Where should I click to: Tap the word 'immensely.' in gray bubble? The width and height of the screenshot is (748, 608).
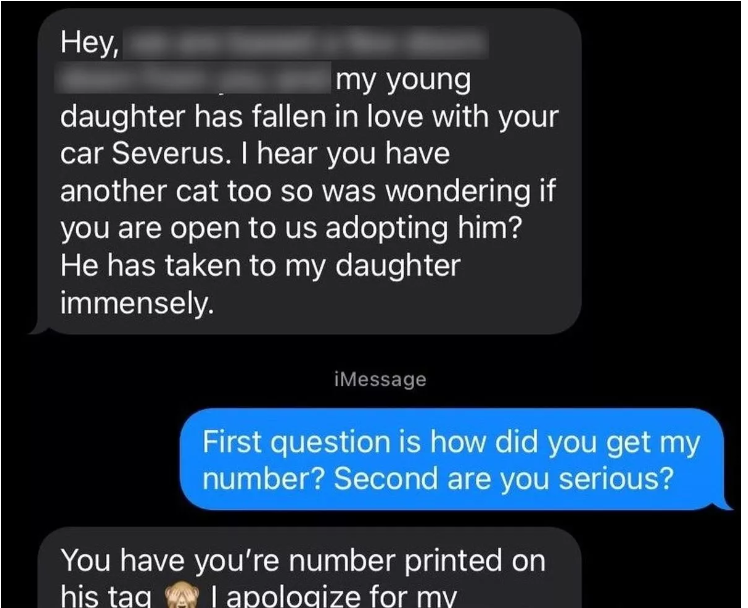pos(137,303)
